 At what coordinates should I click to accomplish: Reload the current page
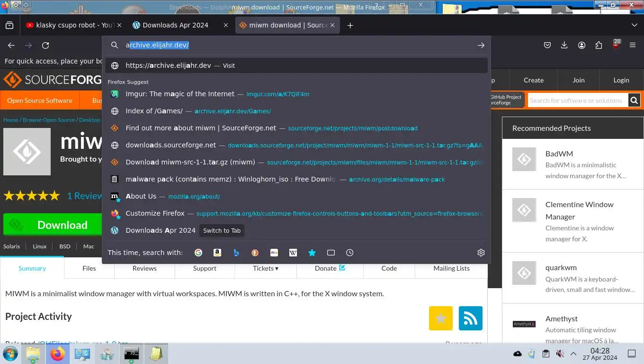pos(45,45)
